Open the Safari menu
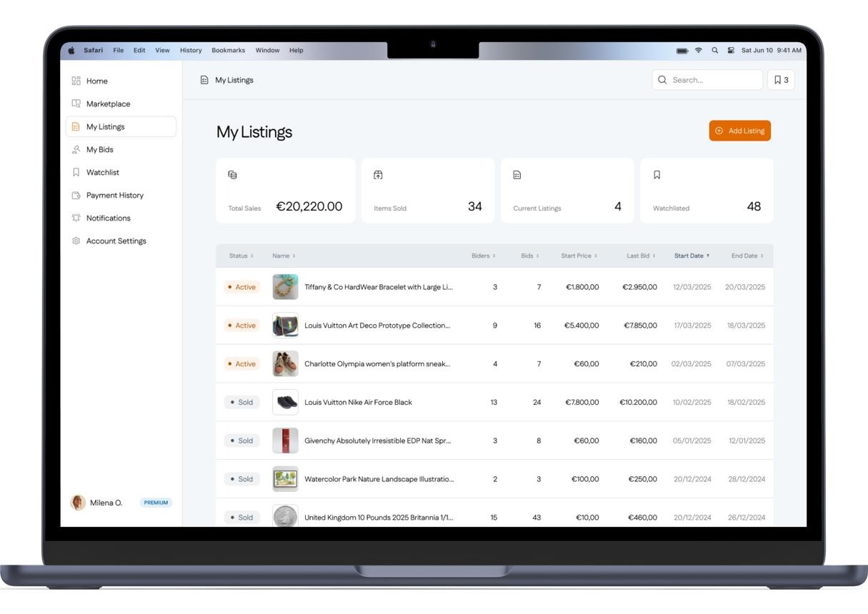The height and width of the screenshot is (614, 868). [x=93, y=50]
